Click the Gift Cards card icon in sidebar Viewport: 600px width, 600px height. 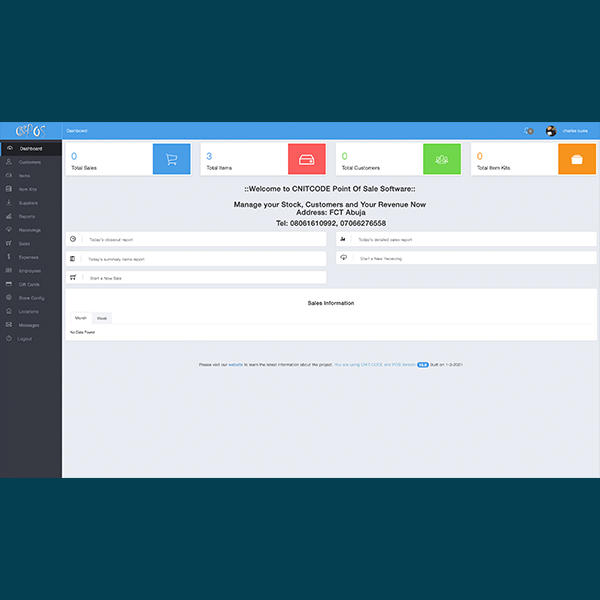(x=9, y=284)
